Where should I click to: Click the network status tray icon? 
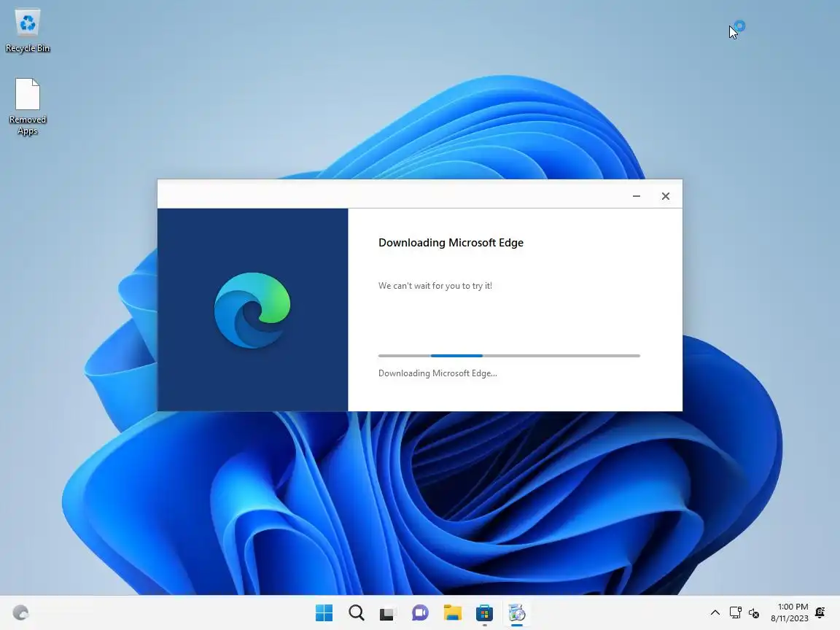736,612
